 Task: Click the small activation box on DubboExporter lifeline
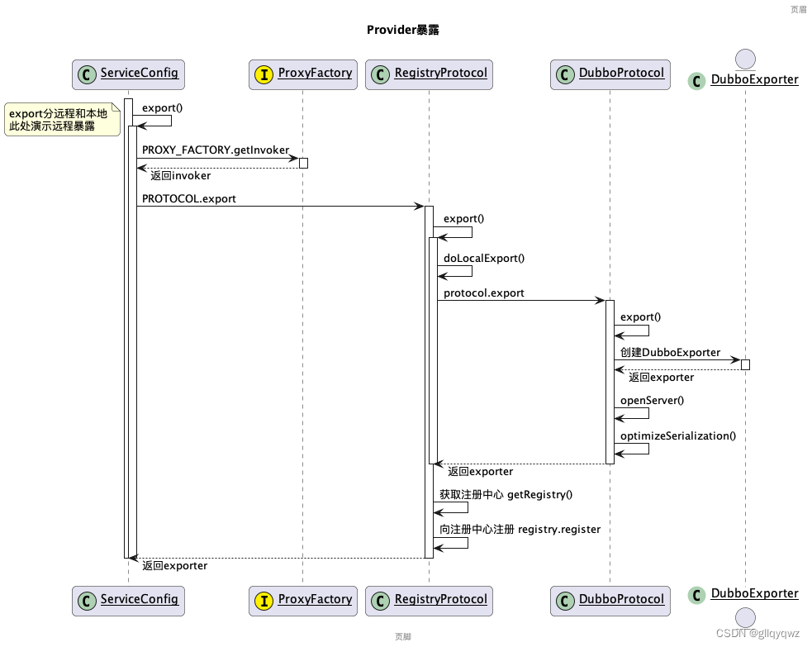[745, 364]
